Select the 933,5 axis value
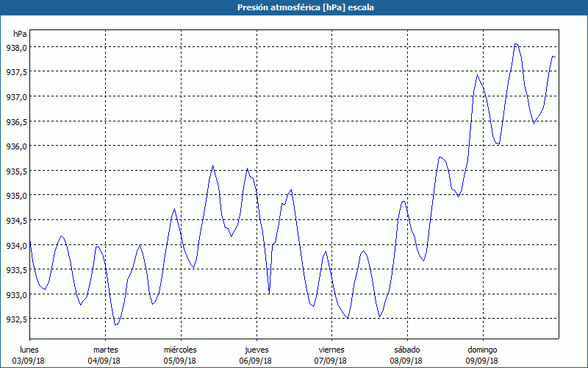Screen dimensions: 588x368 16,270
